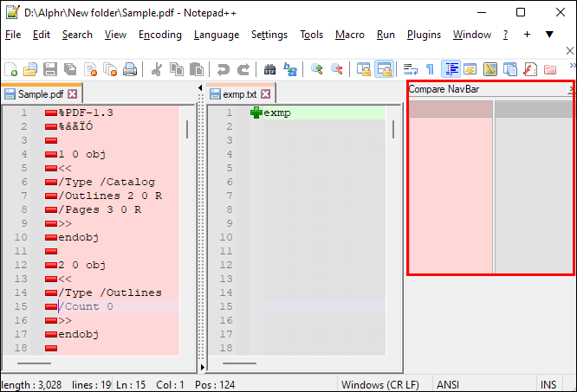
Task: Toggle the indent guide icon
Action: click(451, 69)
